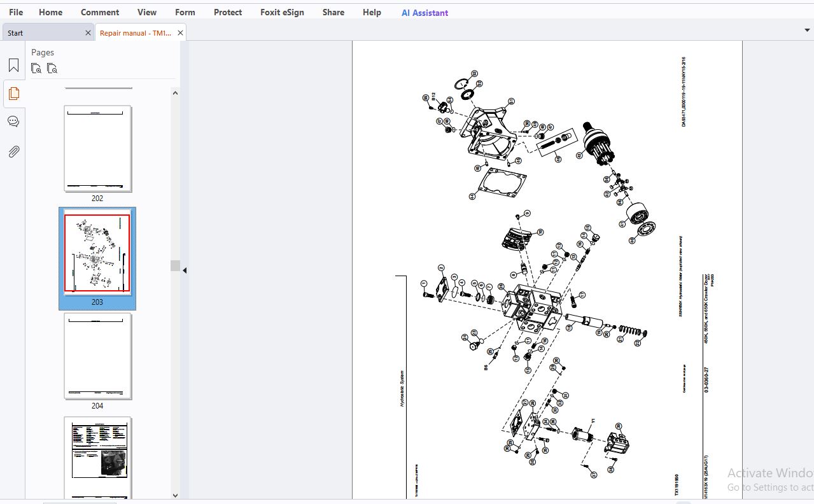Screen dimensions: 814x504
Task: Reduce page thumbnail size in Pages panel
Action: [52, 69]
